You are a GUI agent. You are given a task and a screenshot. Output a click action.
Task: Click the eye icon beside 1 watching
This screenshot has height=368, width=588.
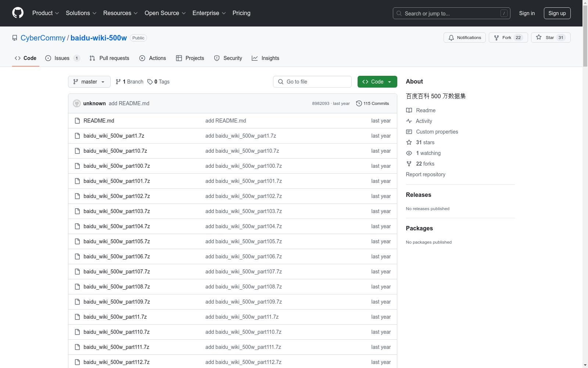tap(409, 153)
